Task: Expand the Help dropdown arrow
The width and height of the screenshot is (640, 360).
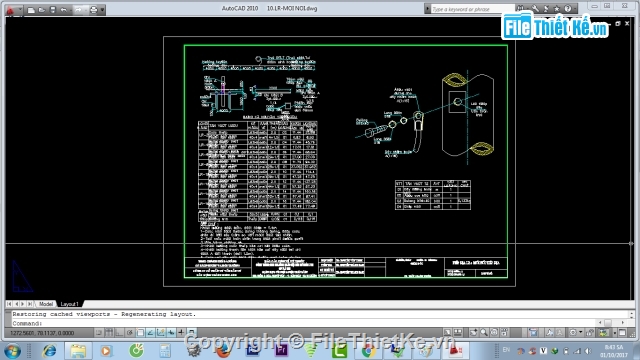Action: click(x=574, y=9)
